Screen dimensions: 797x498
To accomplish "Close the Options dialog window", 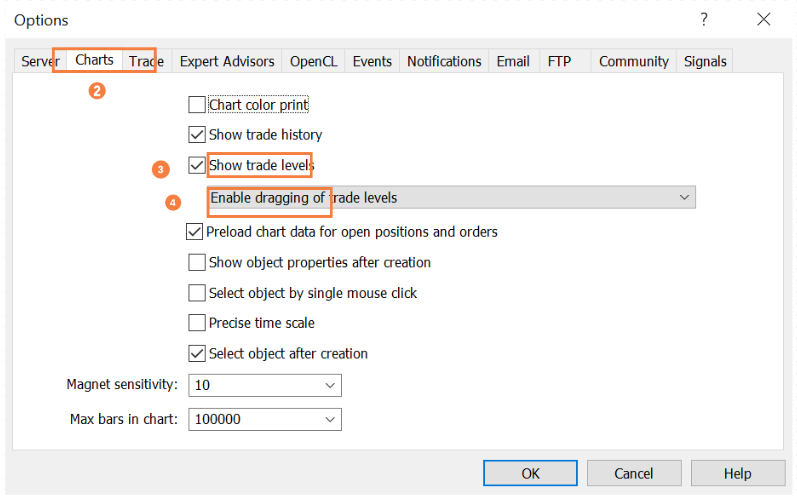I will tap(764, 19).
